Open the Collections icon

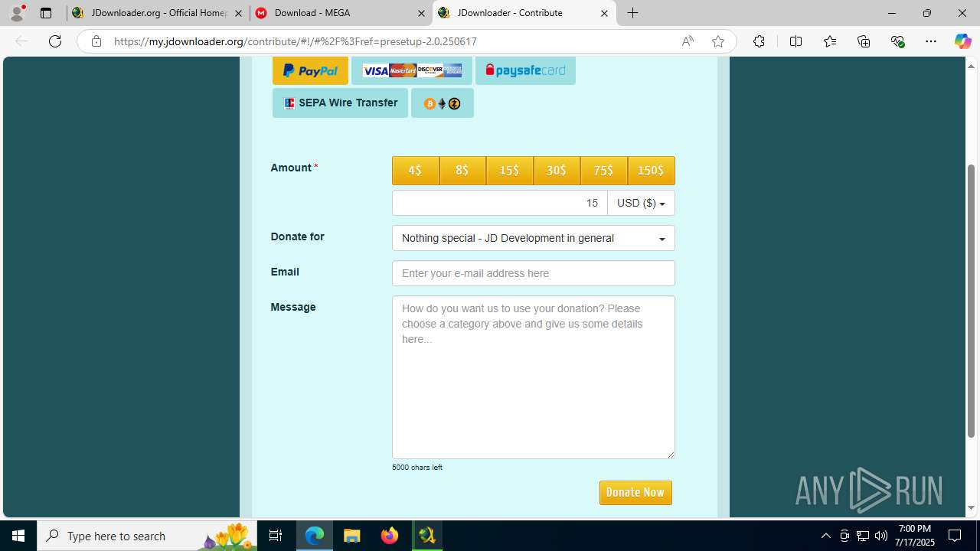[864, 41]
